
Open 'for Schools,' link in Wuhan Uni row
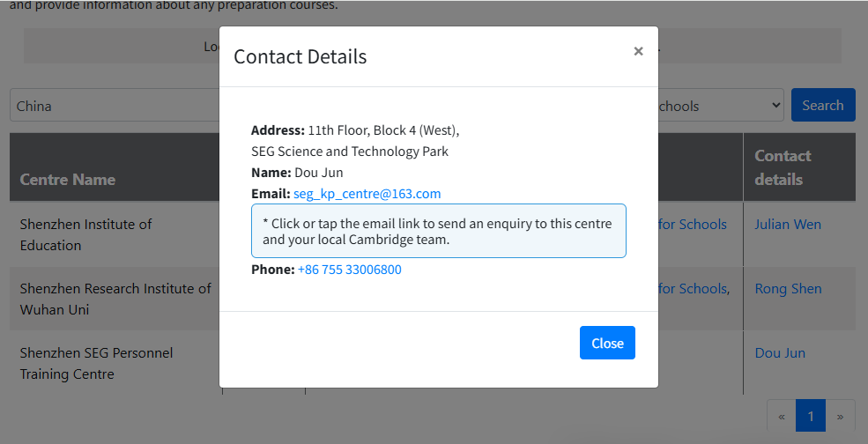click(x=694, y=289)
